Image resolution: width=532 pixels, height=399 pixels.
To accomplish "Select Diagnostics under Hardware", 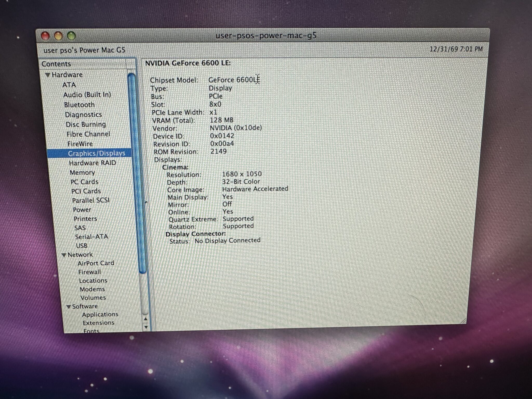I will point(83,115).
